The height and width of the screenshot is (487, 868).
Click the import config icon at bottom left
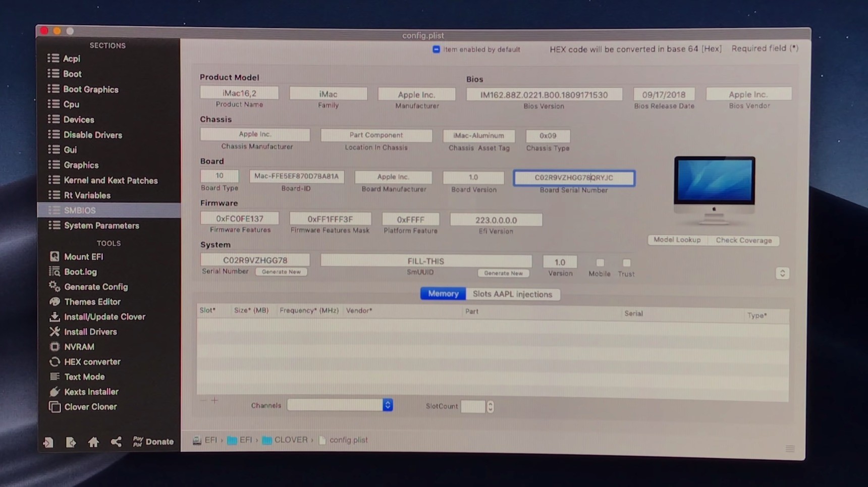click(x=48, y=442)
